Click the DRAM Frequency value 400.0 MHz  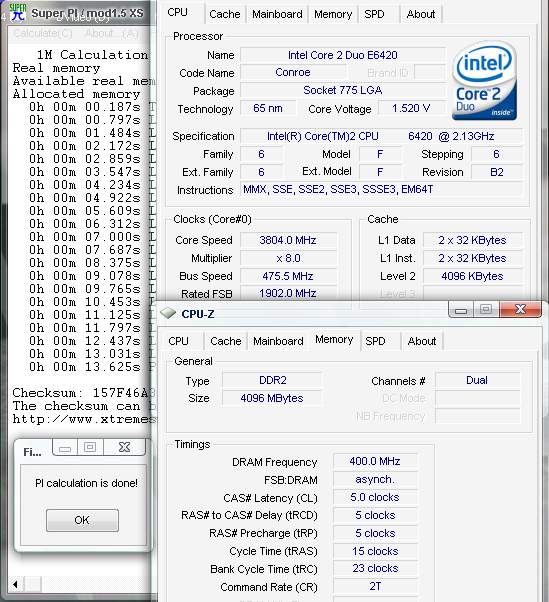click(375, 461)
